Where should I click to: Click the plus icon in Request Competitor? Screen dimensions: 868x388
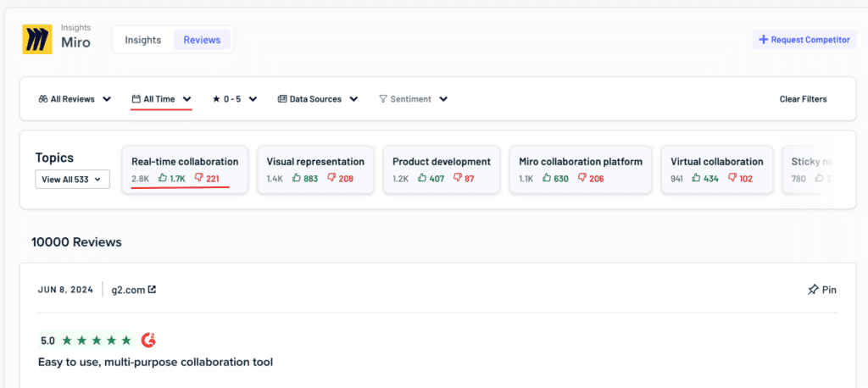764,39
